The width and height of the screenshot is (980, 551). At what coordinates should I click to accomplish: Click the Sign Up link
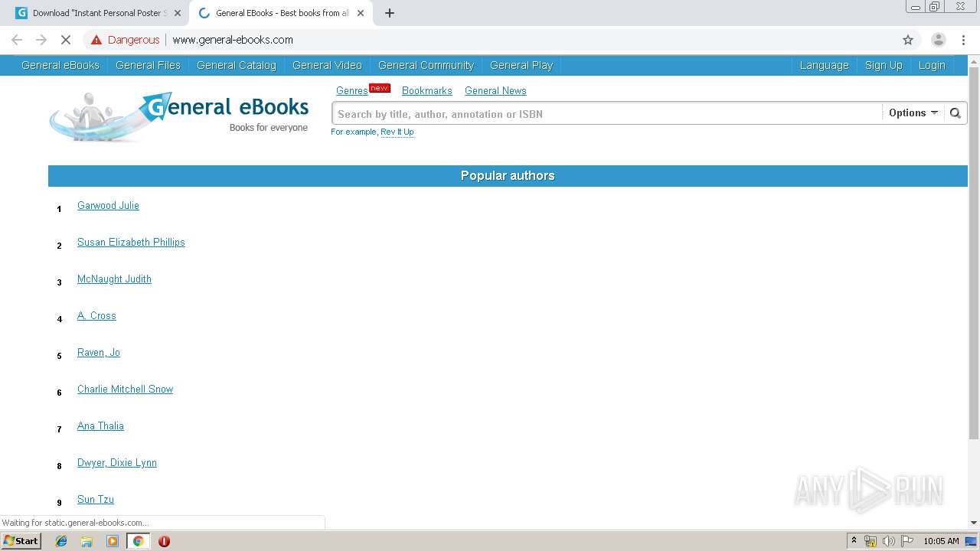884,65
